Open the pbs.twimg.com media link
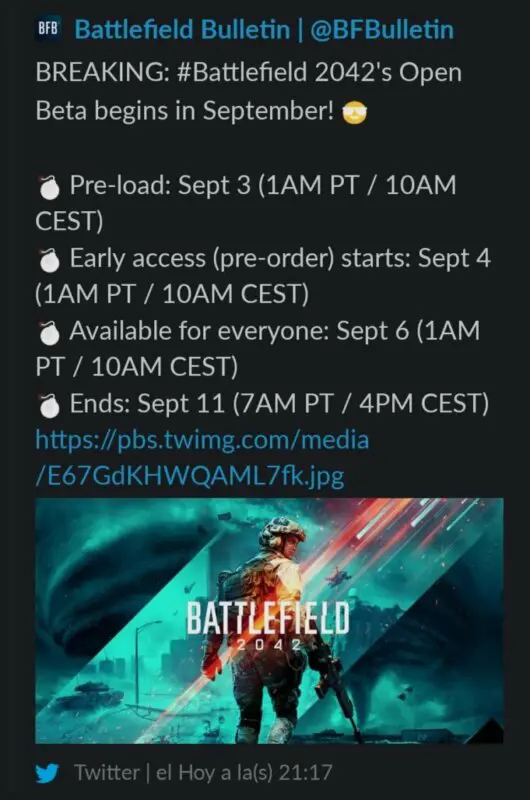 [202, 440]
